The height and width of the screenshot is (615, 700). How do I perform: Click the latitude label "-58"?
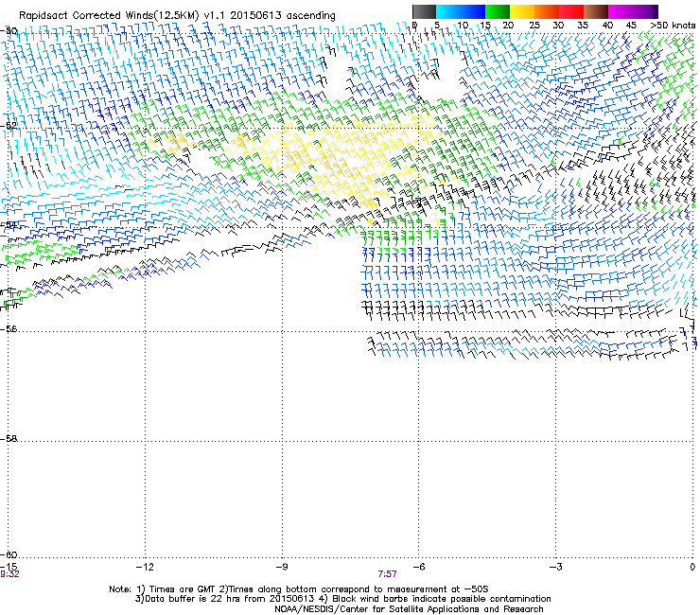coord(9,439)
